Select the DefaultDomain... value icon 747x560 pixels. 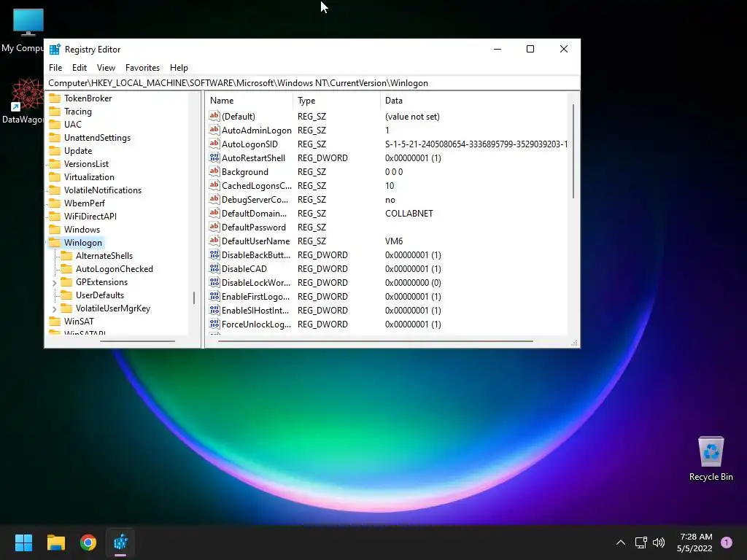pos(214,213)
